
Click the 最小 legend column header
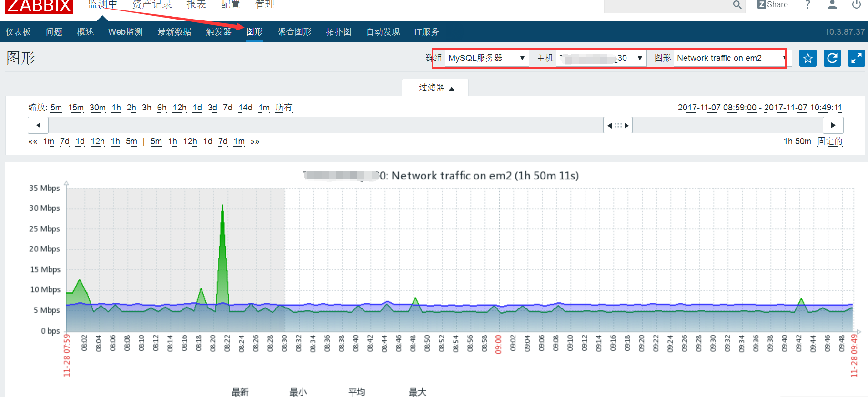pyautogui.click(x=298, y=392)
